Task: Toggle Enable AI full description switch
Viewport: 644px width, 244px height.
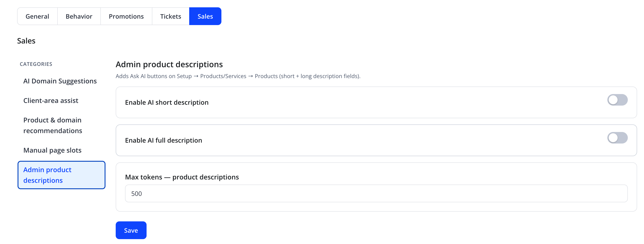Action: (x=617, y=138)
